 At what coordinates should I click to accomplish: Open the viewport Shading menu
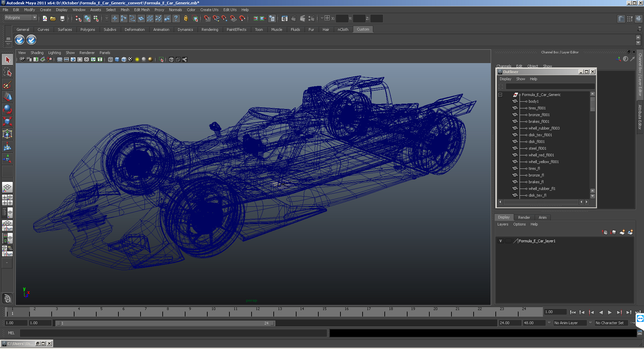[x=37, y=53]
